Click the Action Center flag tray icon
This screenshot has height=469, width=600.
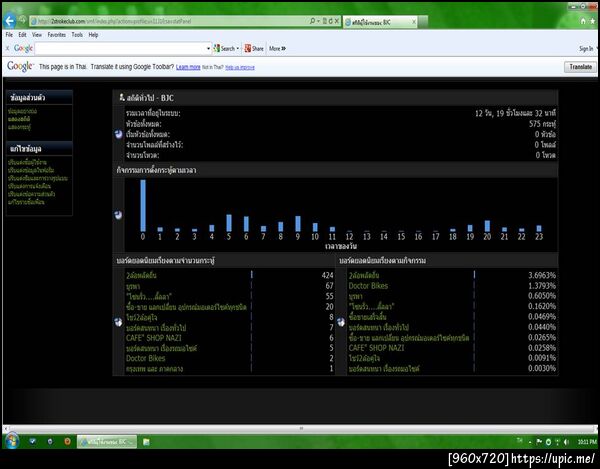tap(539, 442)
